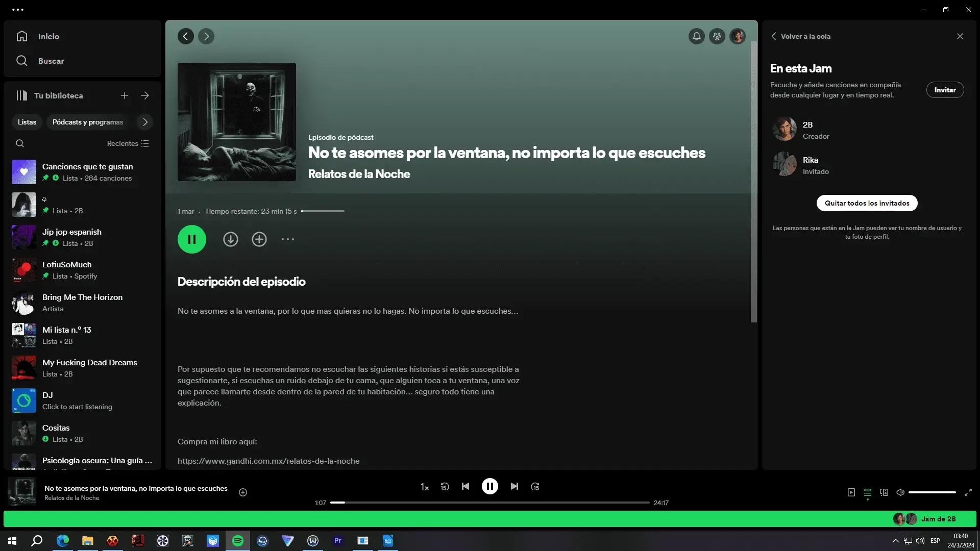Click Quitar todos los invitados
Image resolution: width=980 pixels, height=551 pixels.
pyautogui.click(x=867, y=203)
